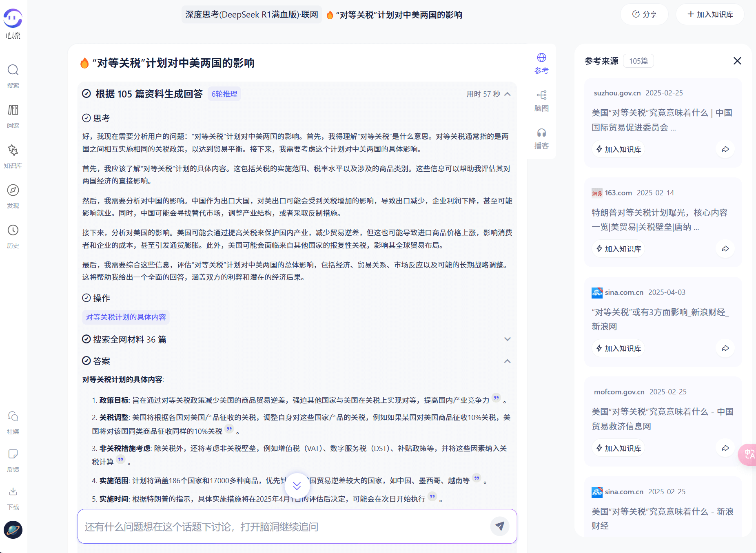
Task: 将163.com参考来源加入知识库
Action: click(x=617, y=248)
